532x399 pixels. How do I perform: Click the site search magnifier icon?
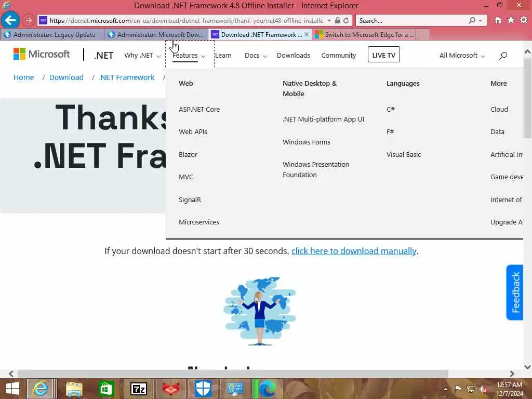point(503,56)
